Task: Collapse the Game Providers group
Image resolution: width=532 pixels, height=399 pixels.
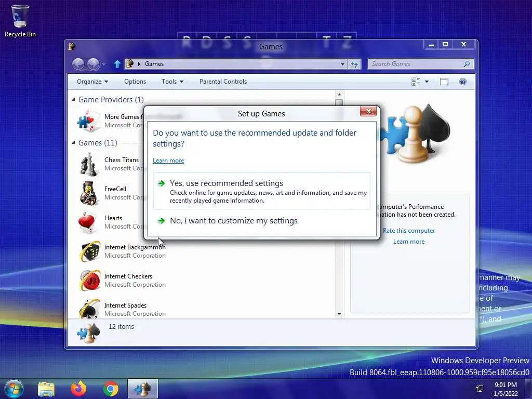Action: (x=73, y=99)
